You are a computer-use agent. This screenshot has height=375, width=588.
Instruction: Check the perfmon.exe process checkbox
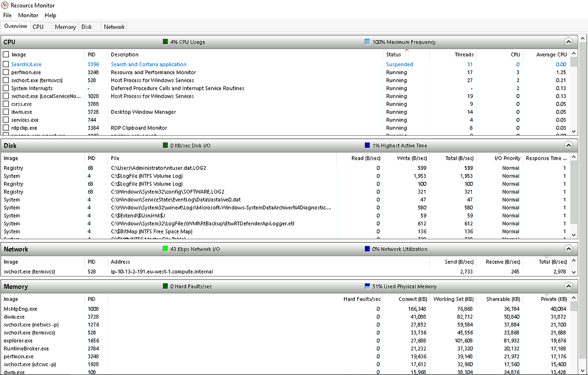[x=5, y=72]
